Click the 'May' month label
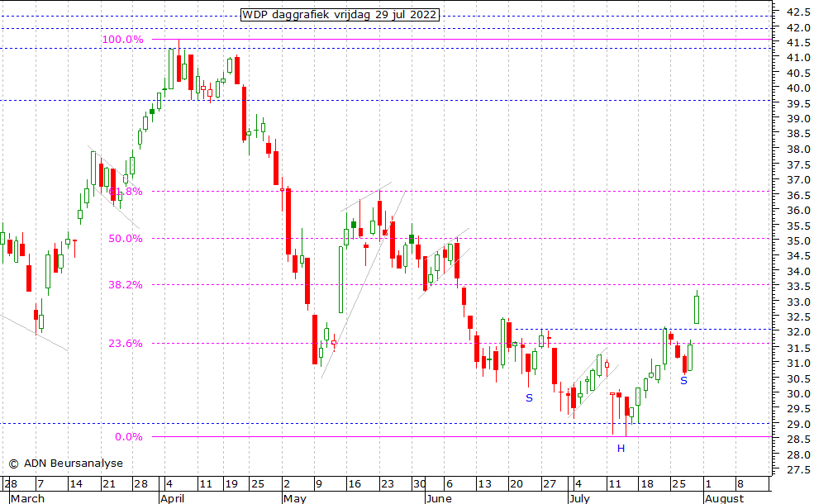The width and height of the screenshot is (814, 504). 294,498
